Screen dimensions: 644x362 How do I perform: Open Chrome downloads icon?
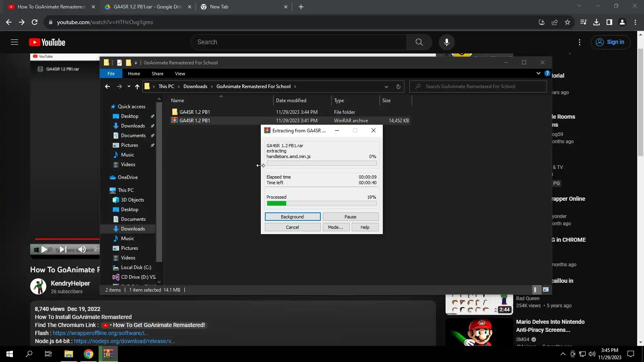(597, 22)
